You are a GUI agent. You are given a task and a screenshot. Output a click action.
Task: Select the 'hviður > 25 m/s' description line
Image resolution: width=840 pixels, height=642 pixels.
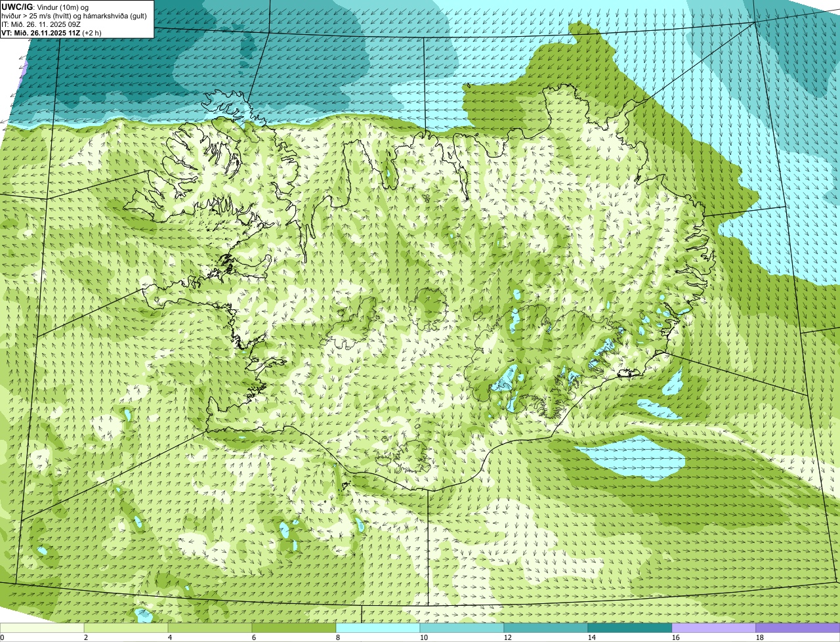pyautogui.click(x=74, y=15)
